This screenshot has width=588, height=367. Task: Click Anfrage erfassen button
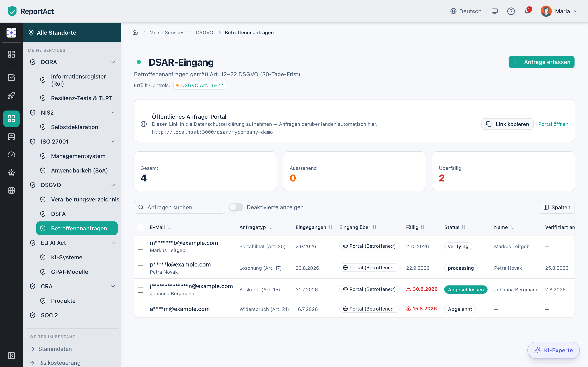pos(541,62)
